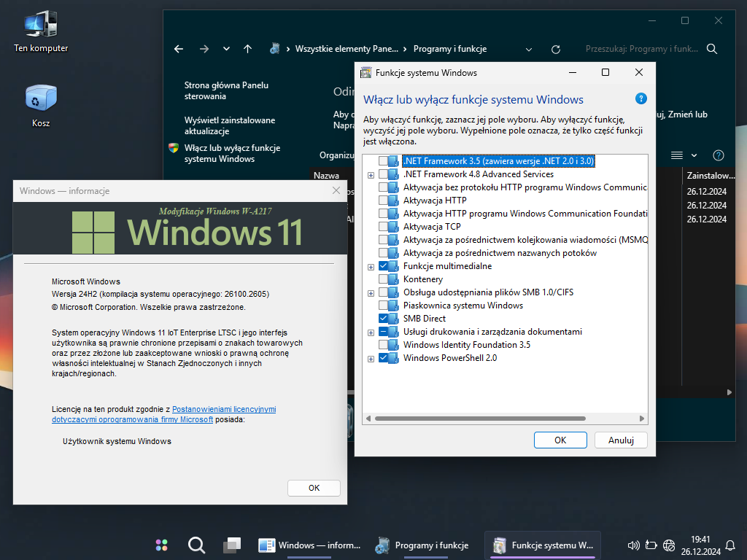Image resolution: width=747 pixels, height=560 pixels.
Task: Expand .NET Framework 4.8 Advanced Services
Action: tap(371, 175)
